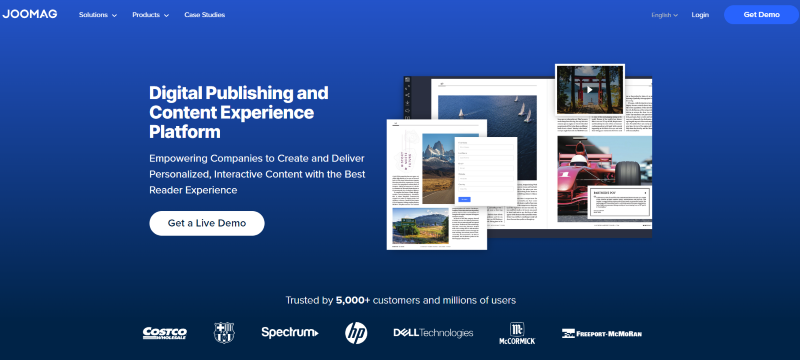Click the share icon in viewer sidebar

(408, 95)
